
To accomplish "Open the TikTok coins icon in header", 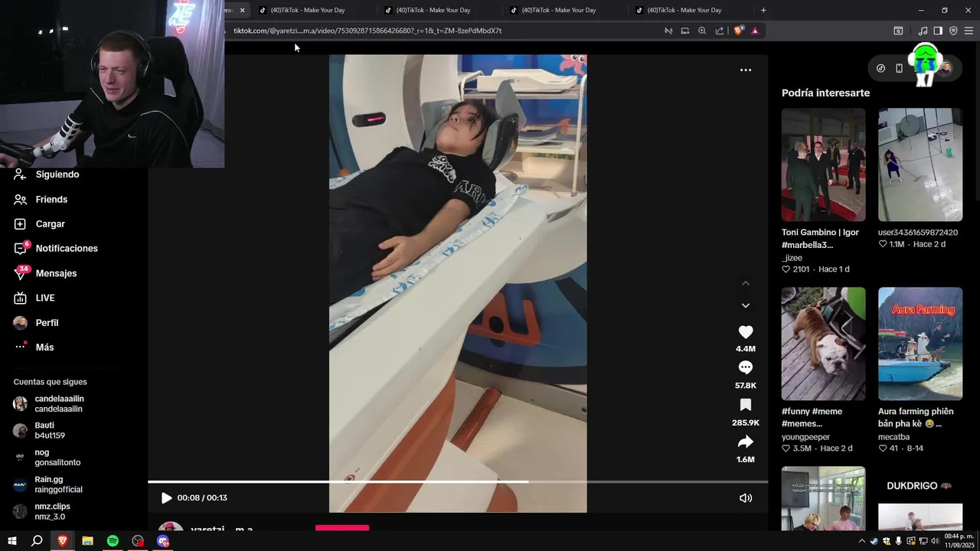I will tap(880, 68).
